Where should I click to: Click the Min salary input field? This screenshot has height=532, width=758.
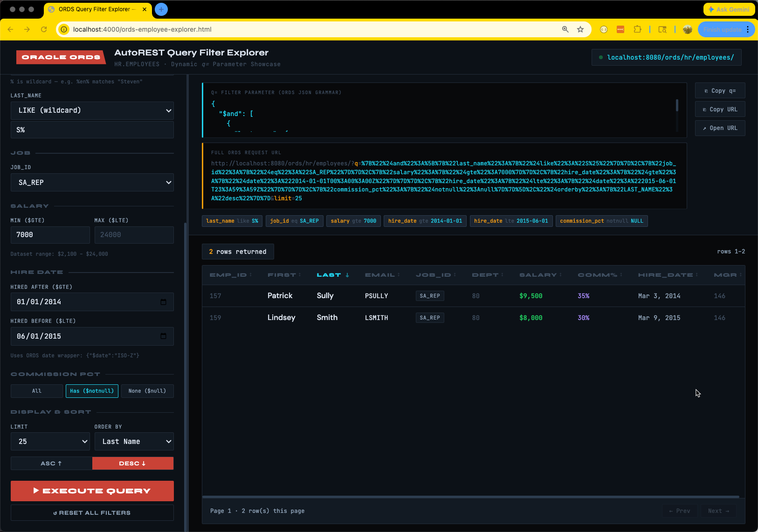click(50, 235)
